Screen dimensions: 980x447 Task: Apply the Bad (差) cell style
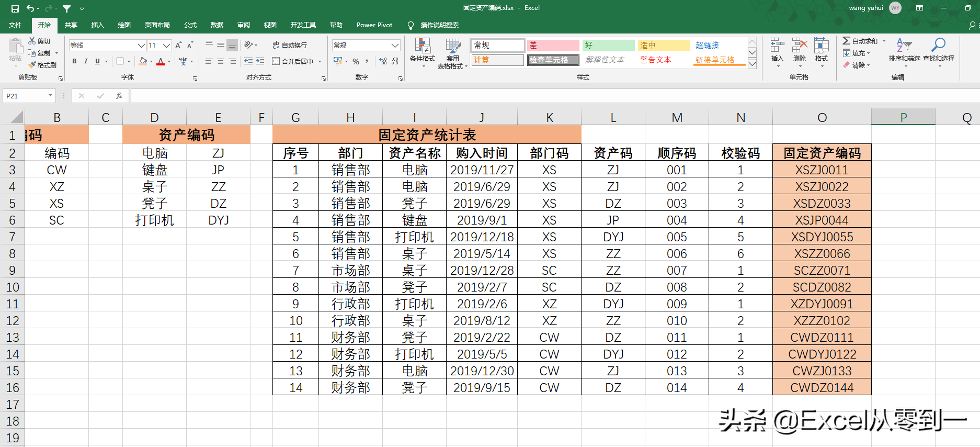(553, 46)
